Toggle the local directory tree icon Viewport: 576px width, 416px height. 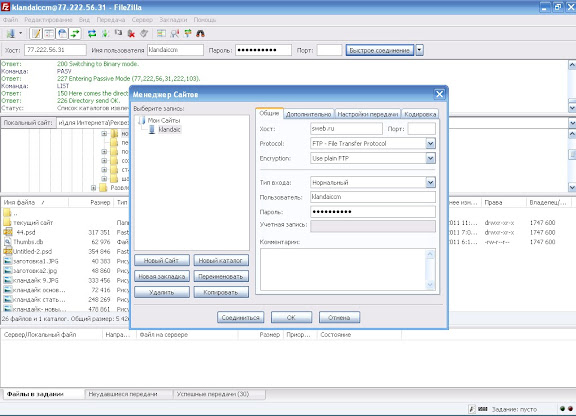coord(49,34)
